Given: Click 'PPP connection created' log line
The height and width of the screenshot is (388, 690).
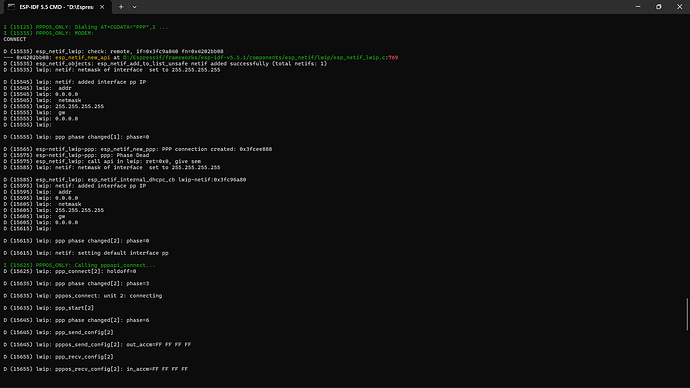Looking at the screenshot, I should point(138,149).
